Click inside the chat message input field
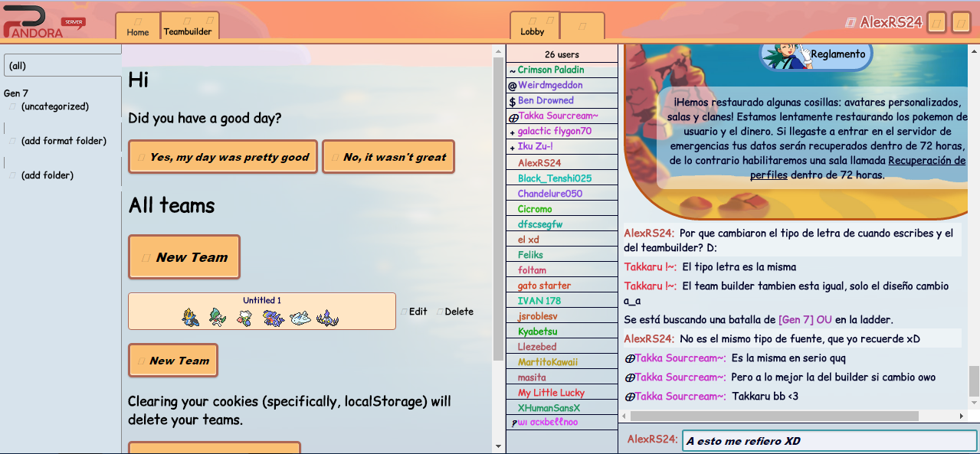 pos(830,441)
